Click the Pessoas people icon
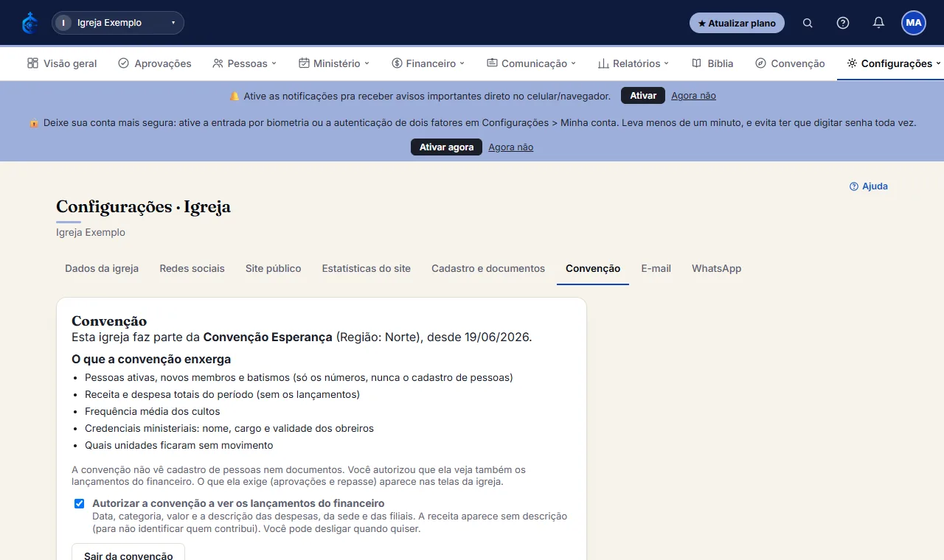 click(x=218, y=63)
